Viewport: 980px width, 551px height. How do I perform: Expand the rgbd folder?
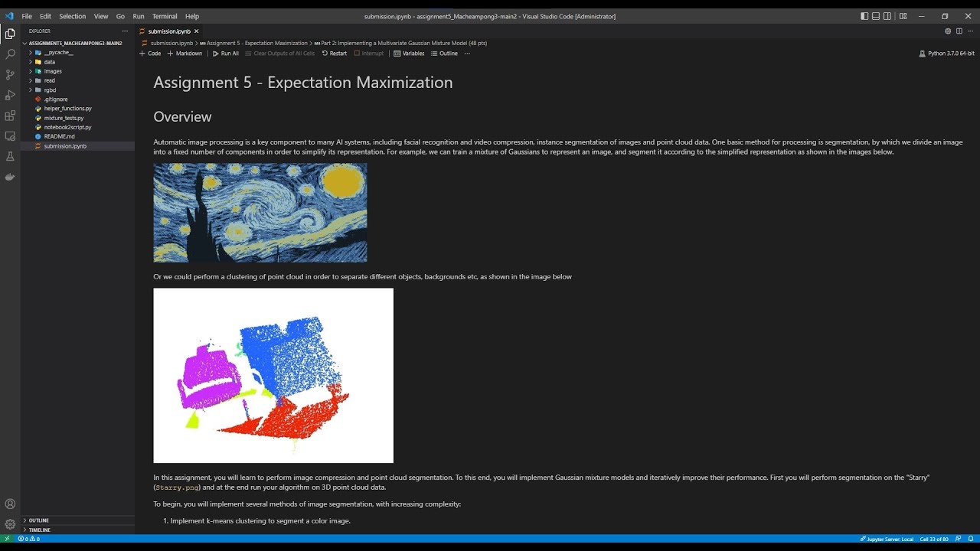pyautogui.click(x=50, y=90)
